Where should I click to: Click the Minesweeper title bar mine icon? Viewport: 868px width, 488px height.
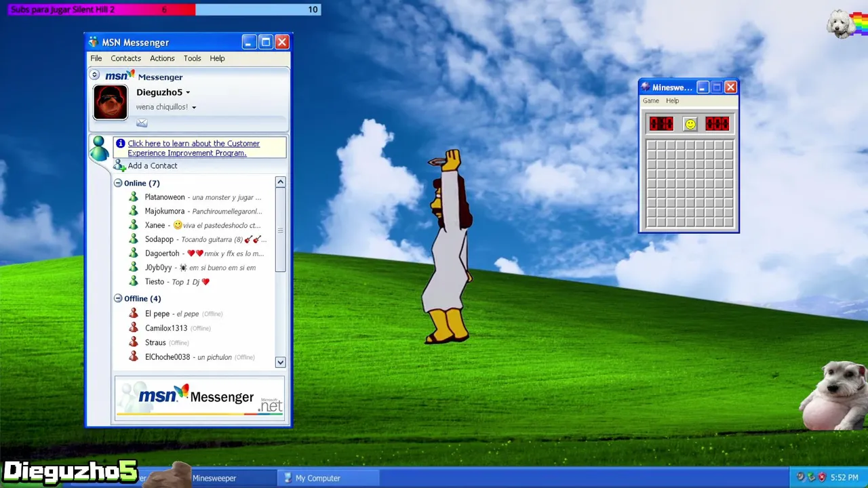(x=646, y=87)
